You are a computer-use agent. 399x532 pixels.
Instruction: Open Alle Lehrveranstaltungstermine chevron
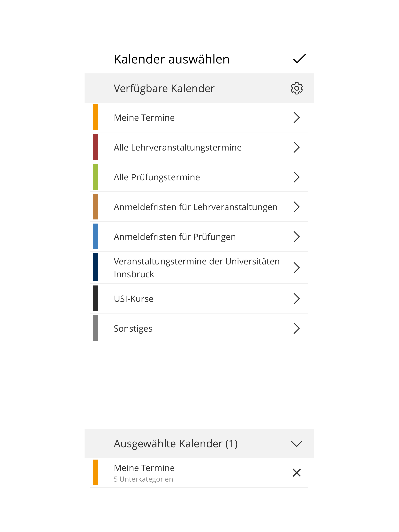pyautogui.click(x=297, y=147)
